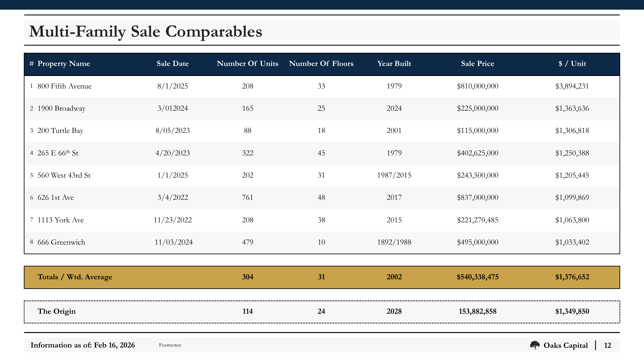Viewport: 644px width, 362px height.
Task: Click sale price $837,000,000
Action: click(x=478, y=198)
